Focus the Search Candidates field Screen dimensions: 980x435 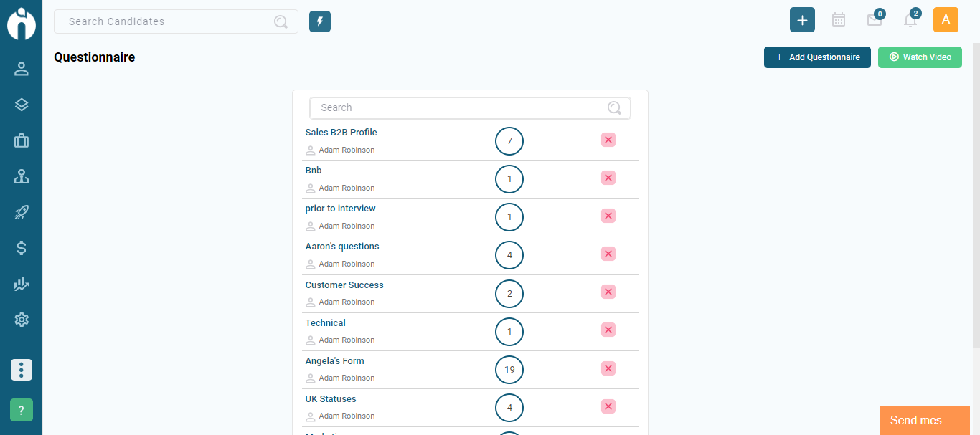tap(176, 21)
